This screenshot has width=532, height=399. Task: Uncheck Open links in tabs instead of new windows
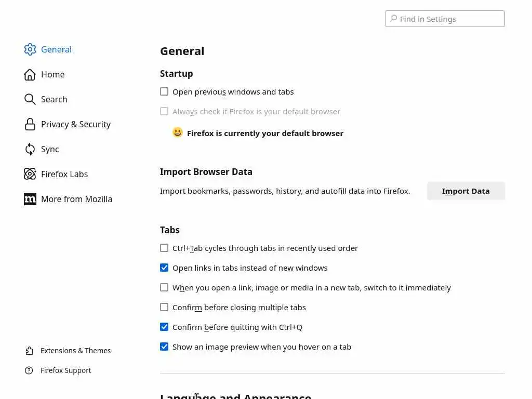[x=164, y=268]
